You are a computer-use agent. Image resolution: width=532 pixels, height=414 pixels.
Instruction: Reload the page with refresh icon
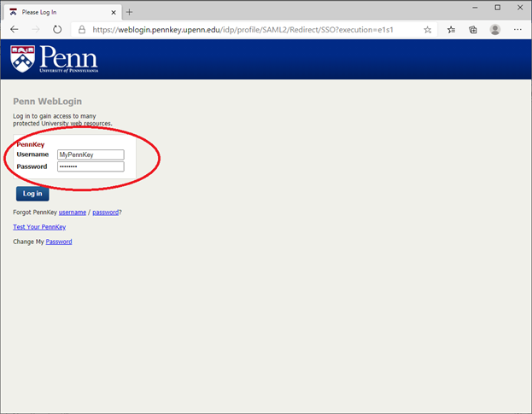coord(57,30)
